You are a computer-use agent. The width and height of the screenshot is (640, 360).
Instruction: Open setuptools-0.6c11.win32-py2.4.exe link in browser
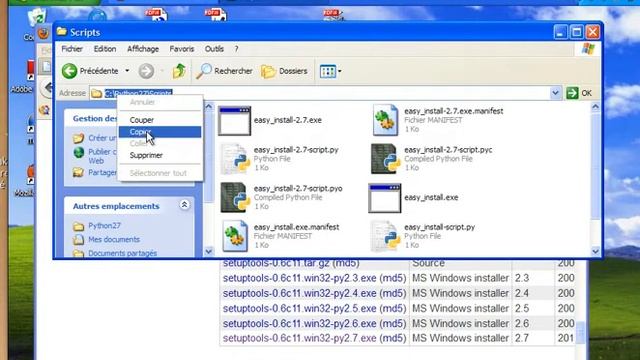(x=300, y=293)
